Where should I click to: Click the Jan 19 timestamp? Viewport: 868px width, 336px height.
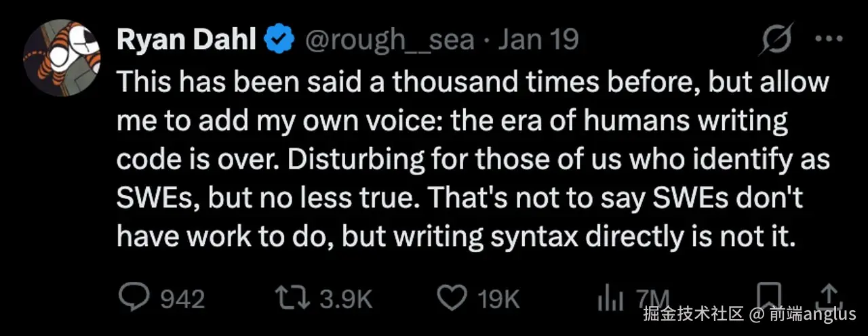point(538,41)
